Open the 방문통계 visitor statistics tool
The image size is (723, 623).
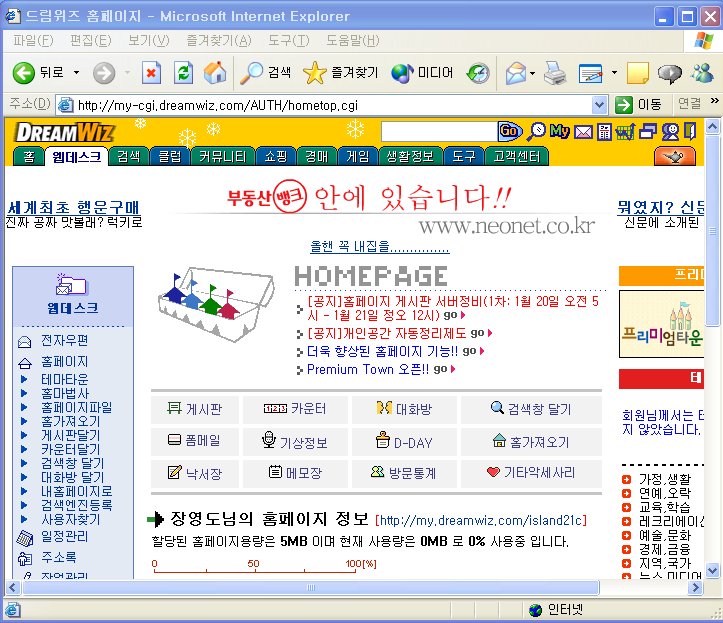[404, 473]
